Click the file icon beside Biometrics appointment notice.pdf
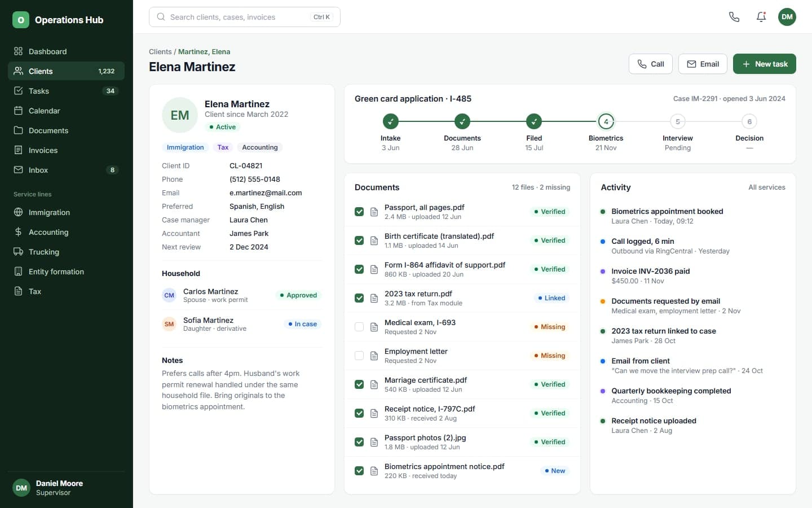The width and height of the screenshot is (812, 508). (x=374, y=471)
